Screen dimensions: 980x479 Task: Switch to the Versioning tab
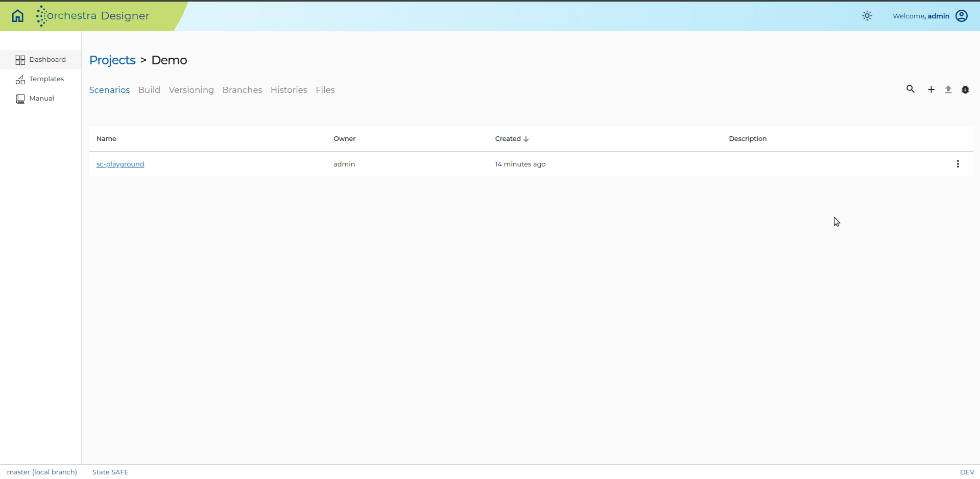pos(192,90)
